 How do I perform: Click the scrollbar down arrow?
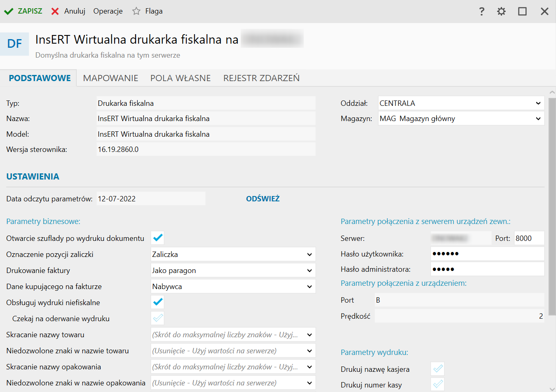[x=552, y=388]
